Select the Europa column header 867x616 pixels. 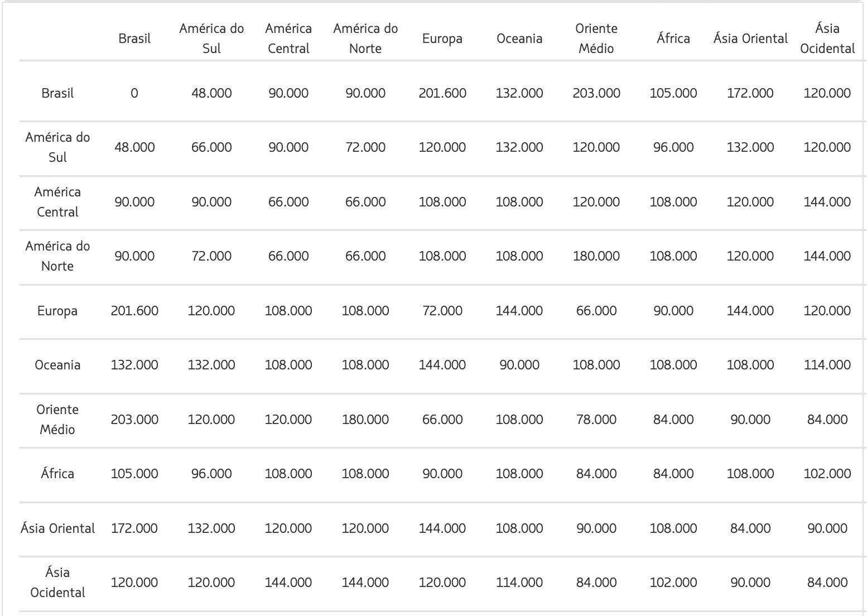[442, 38]
